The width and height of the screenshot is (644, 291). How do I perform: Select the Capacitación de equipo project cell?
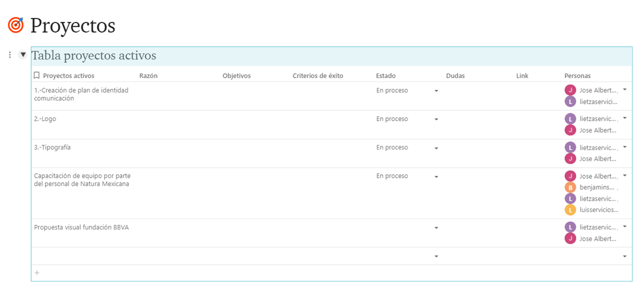82,180
